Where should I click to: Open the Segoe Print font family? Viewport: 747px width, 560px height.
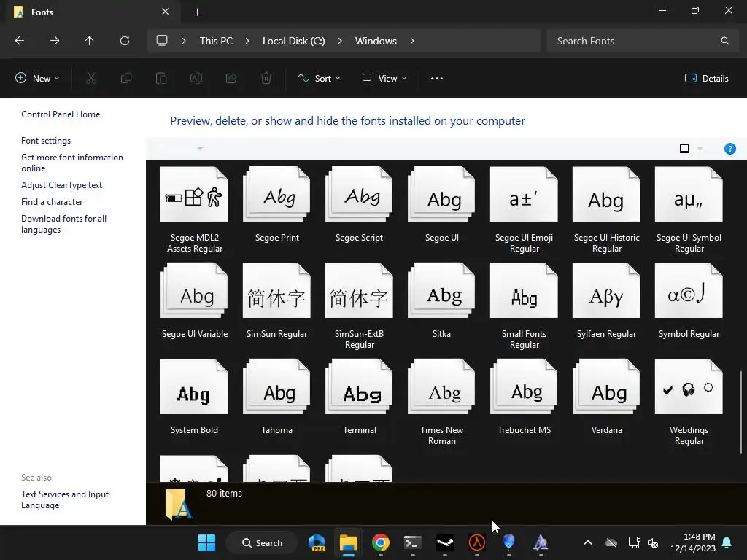(x=276, y=205)
